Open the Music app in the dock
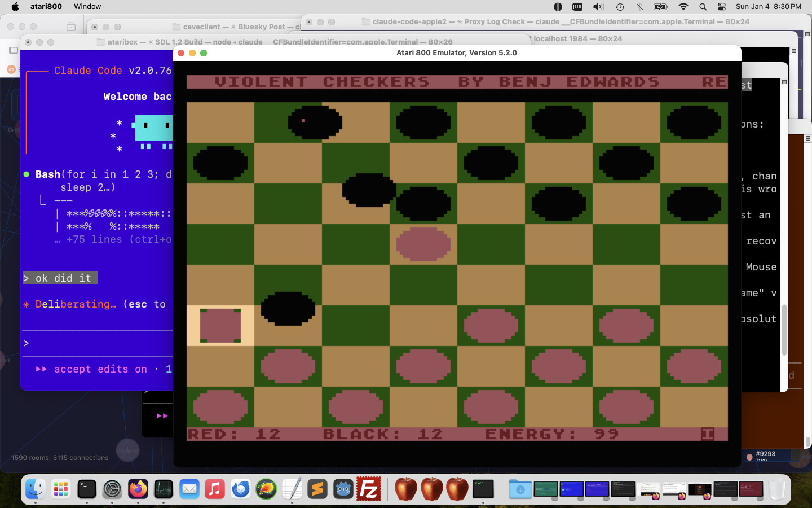Viewport: 812px width, 508px height. (215, 489)
